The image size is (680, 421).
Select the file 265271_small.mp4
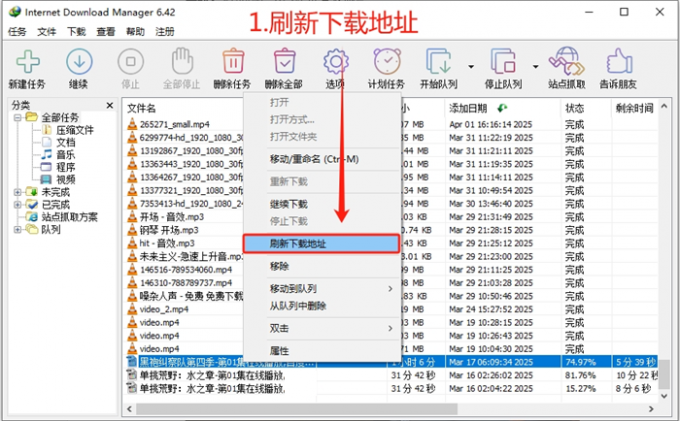click(x=174, y=124)
